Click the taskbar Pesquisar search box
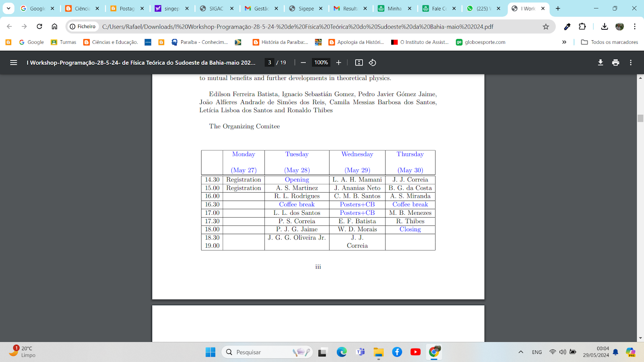Viewport: 644px width, 362px height. click(267, 352)
